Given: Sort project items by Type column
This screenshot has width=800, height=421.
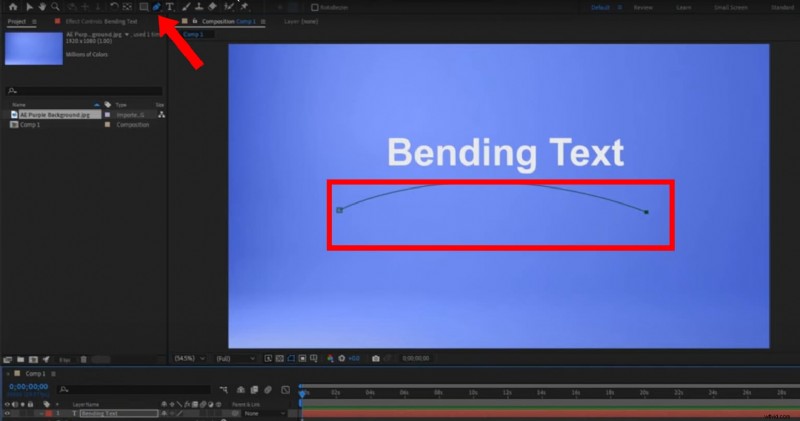Looking at the screenshot, I should (121, 105).
